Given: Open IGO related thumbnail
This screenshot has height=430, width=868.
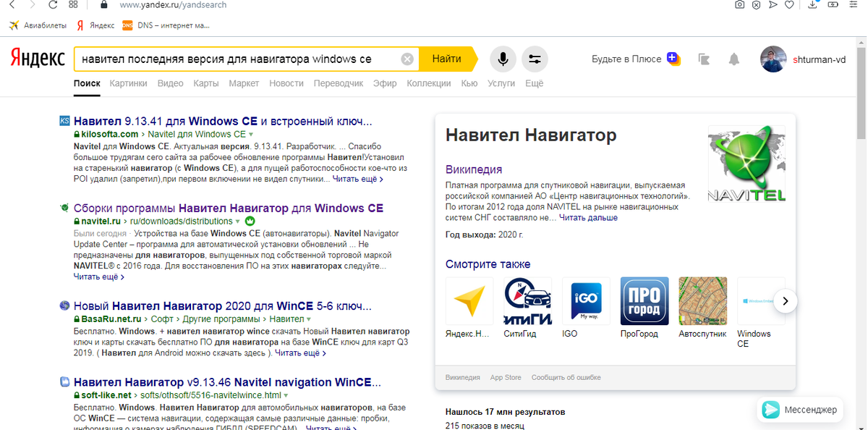Looking at the screenshot, I should pyautogui.click(x=586, y=300).
